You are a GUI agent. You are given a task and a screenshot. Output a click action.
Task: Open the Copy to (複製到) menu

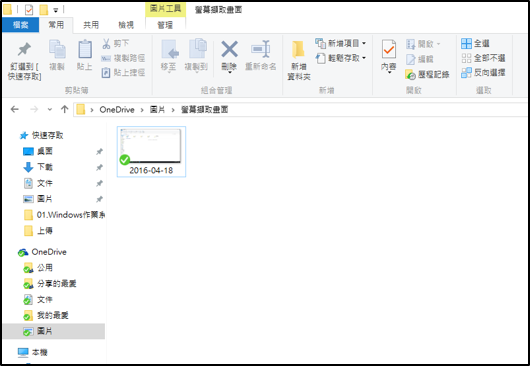point(196,56)
